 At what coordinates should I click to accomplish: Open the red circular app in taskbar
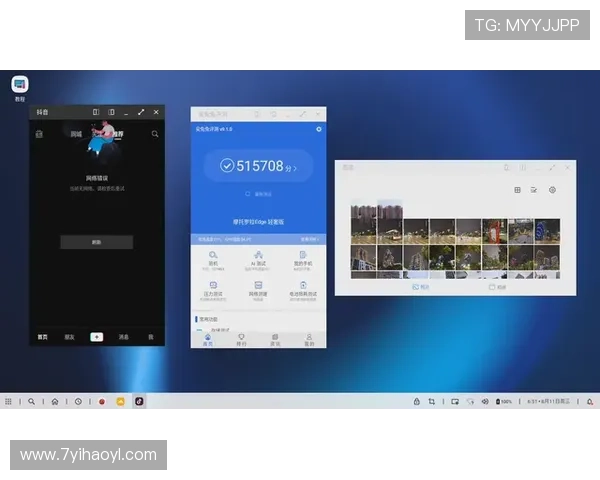pos(102,402)
